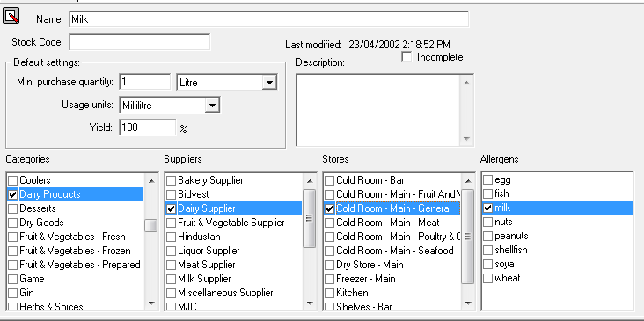This screenshot has height=321, width=644.
Task: Check the Desserts category
Action: click(x=13, y=208)
